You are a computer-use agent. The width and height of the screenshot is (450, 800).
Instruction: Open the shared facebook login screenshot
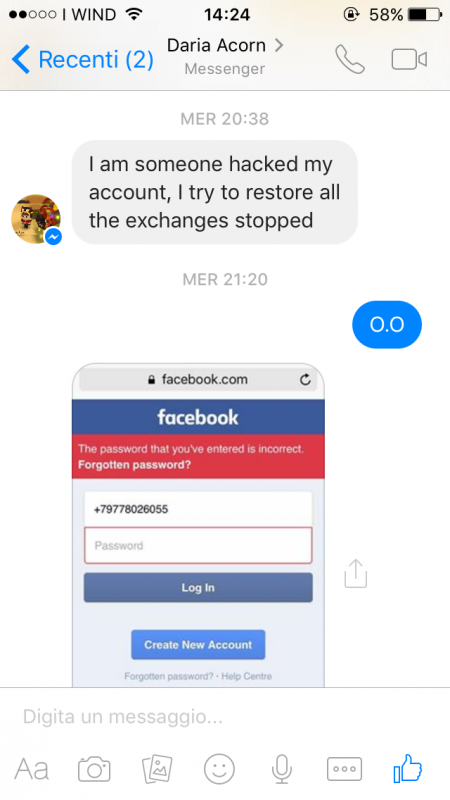pyautogui.click(x=198, y=525)
